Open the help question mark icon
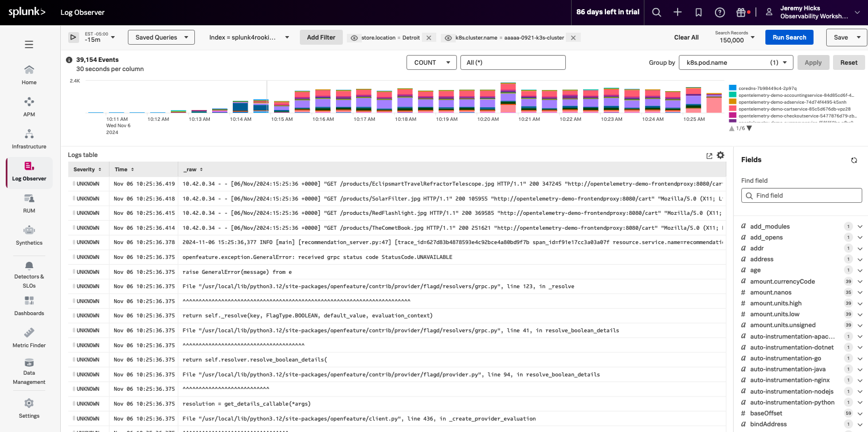Image resolution: width=868 pixels, height=432 pixels. (x=720, y=13)
